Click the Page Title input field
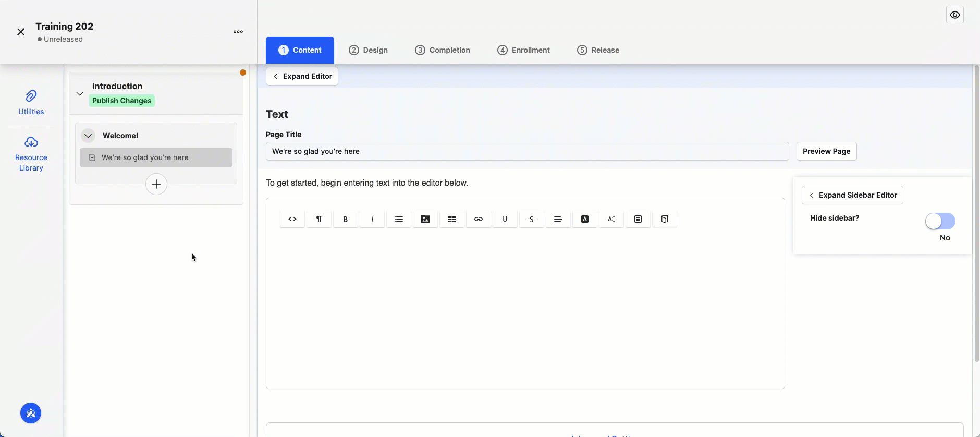 click(527, 151)
